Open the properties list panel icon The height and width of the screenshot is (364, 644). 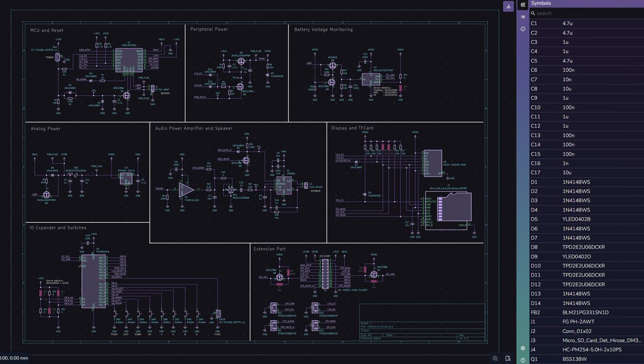click(523, 17)
